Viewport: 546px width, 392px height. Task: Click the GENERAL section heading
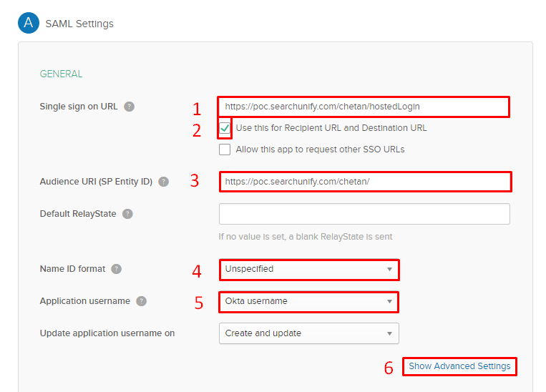click(61, 74)
